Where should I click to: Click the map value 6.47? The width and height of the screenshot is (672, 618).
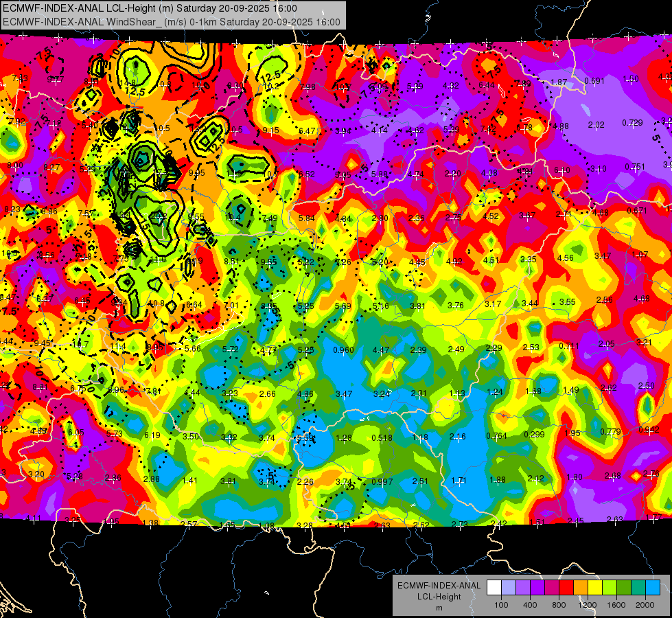pyautogui.click(x=307, y=130)
